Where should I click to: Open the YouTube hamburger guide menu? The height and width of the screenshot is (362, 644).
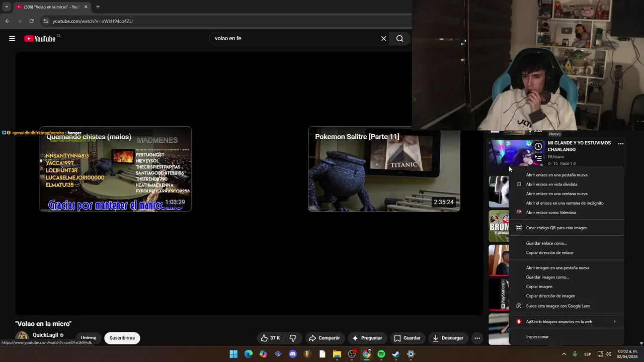pos(12,39)
